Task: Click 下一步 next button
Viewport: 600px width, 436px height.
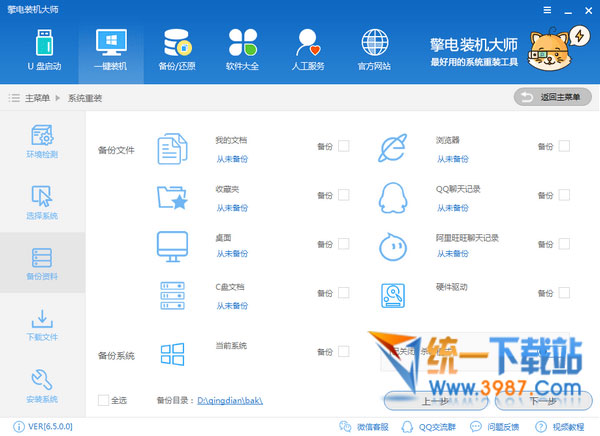Action: click(543, 401)
